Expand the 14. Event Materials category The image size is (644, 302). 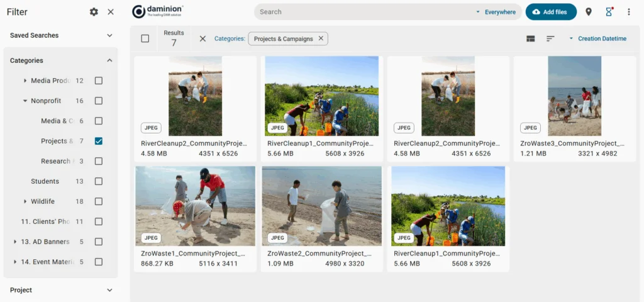pyautogui.click(x=15, y=262)
